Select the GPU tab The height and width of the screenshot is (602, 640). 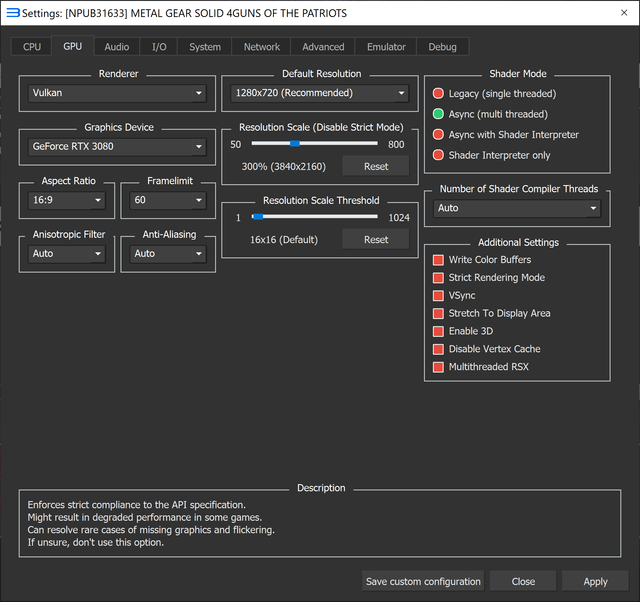[x=73, y=46]
